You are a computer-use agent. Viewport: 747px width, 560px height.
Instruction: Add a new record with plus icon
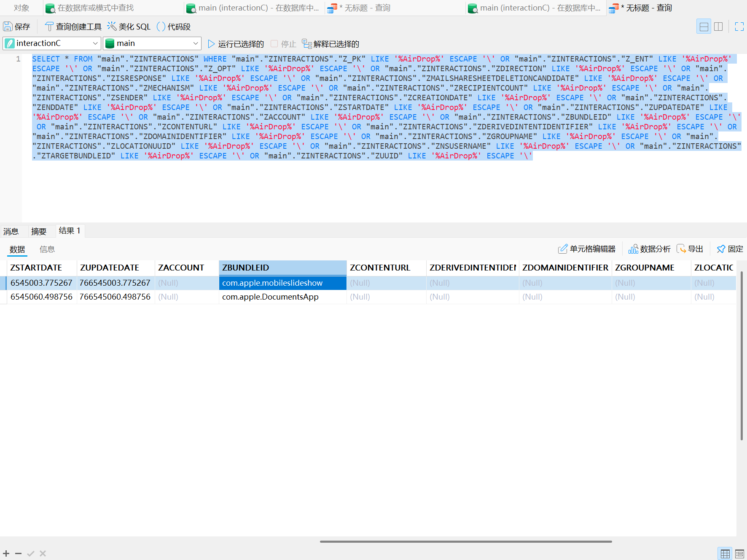(6, 553)
